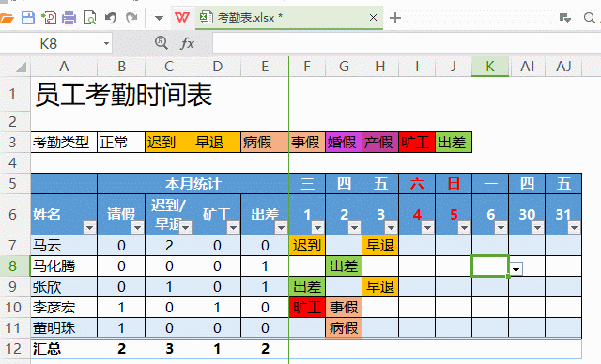Open the 出差 column filter dropdown
Viewport: 601px width, 364px height.
[x=281, y=228]
